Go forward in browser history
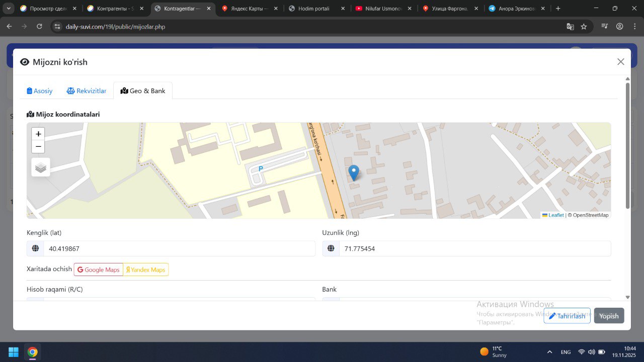644x362 pixels. point(24,26)
